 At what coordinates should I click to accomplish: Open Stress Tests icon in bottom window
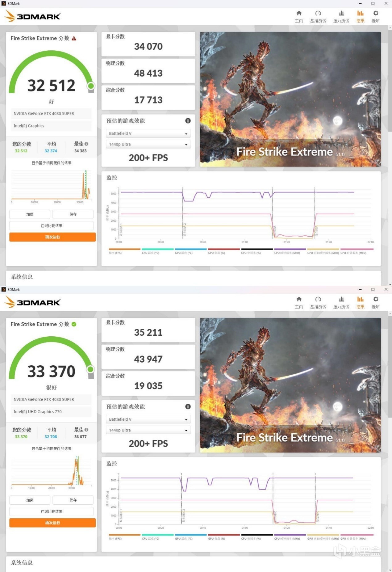point(341,299)
